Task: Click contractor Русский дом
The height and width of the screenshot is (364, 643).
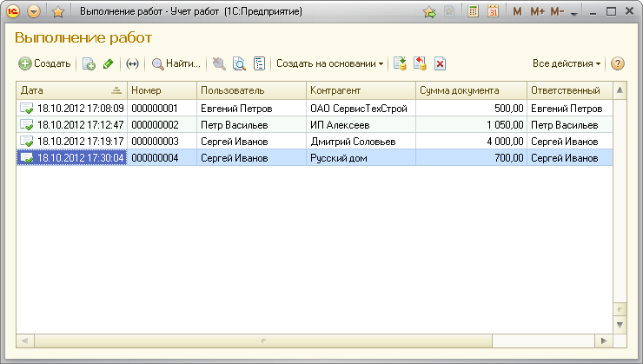Action: tap(339, 158)
